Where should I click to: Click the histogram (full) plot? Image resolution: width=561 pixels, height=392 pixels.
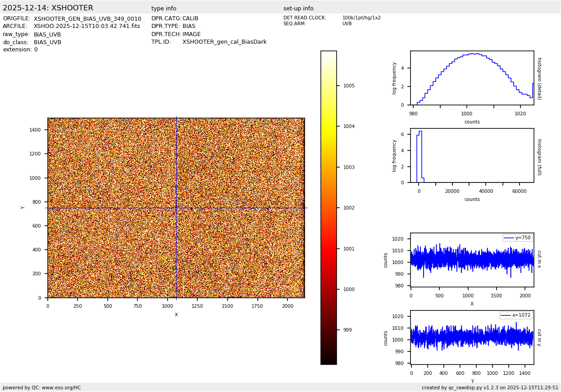pyautogui.click(x=472, y=155)
